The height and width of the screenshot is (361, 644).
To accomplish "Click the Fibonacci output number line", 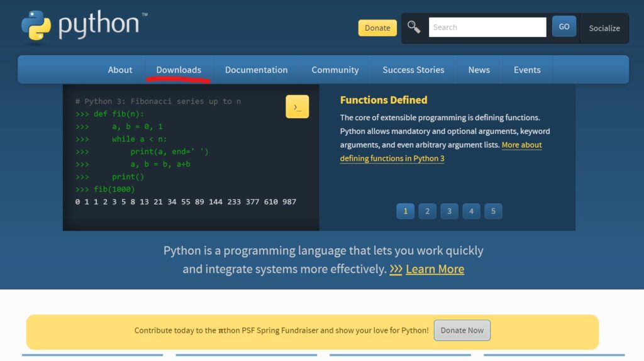I will 186,202.
